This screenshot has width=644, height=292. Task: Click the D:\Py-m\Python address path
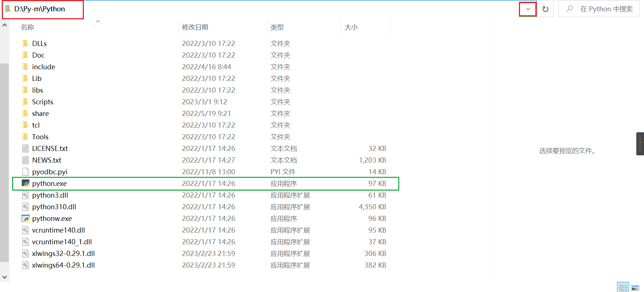click(40, 9)
